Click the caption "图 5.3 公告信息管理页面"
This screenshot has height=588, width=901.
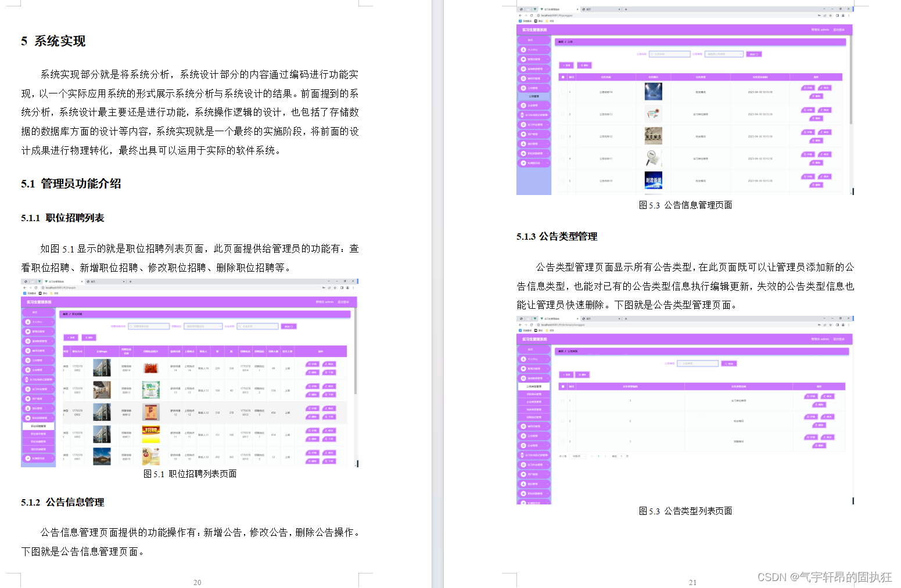(685, 205)
